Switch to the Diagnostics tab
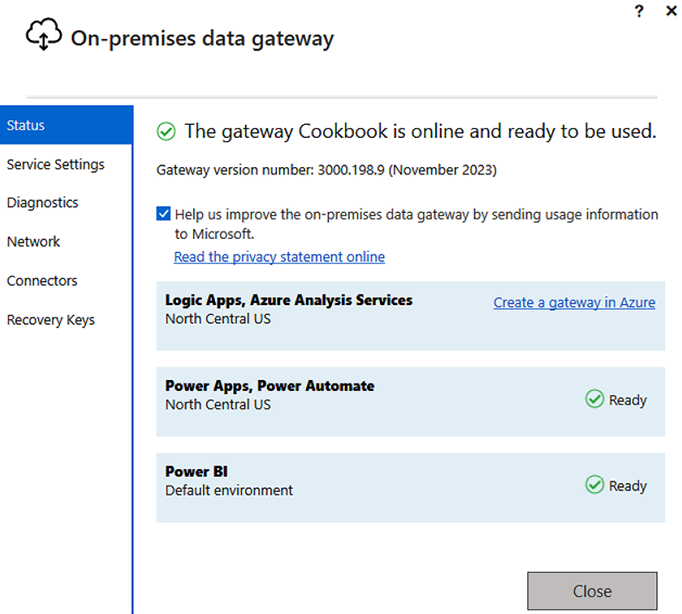682x614 pixels. coord(43,203)
